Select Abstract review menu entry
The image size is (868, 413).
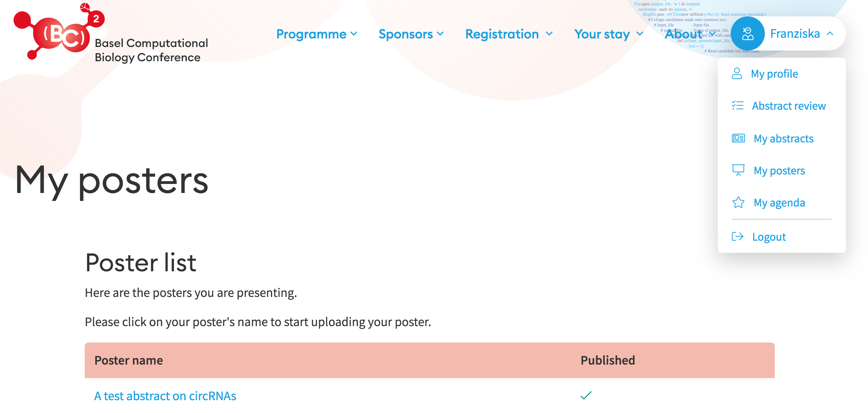point(789,106)
